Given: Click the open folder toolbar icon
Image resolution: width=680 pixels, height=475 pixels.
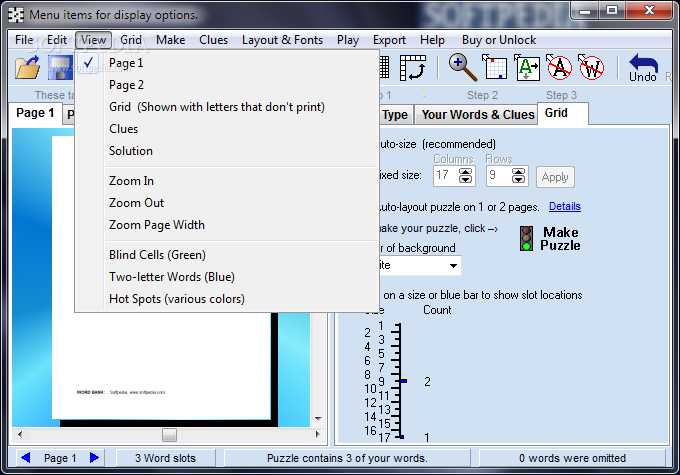Looking at the screenshot, I should [27, 67].
